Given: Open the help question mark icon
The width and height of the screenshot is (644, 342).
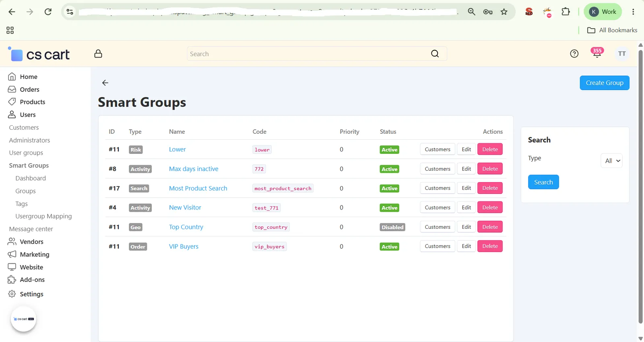Looking at the screenshot, I should pyautogui.click(x=574, y=54).
